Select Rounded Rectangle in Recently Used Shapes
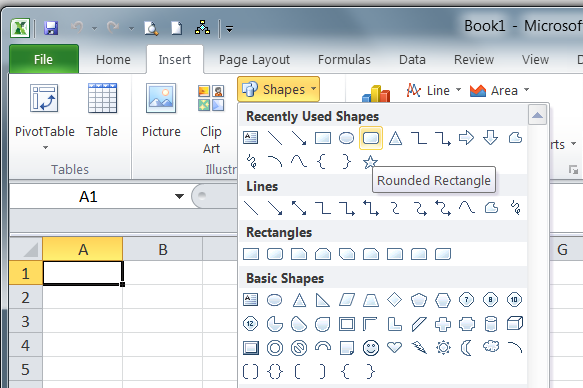Image resolution: width=583 pixels, height=388 pixels. point(371,138)
